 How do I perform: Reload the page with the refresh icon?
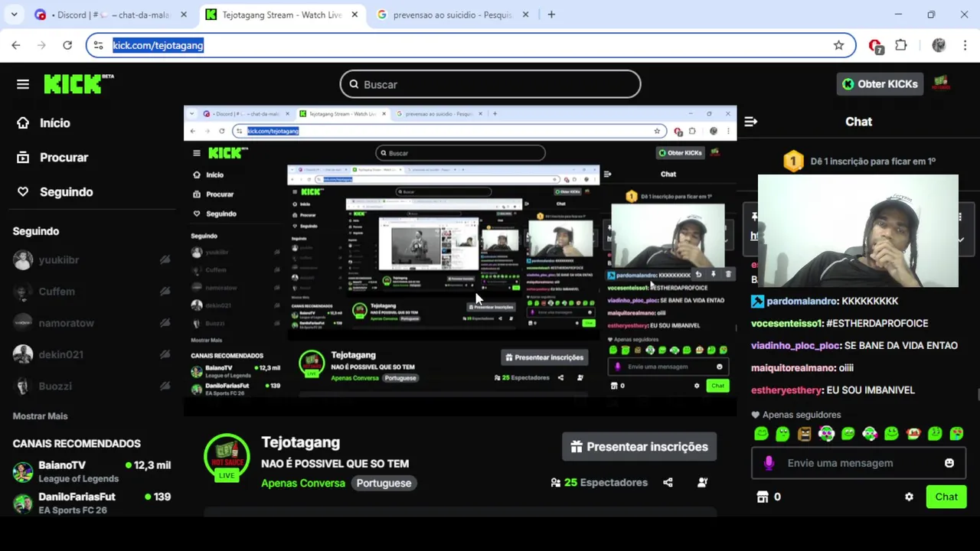pos(67,46)
